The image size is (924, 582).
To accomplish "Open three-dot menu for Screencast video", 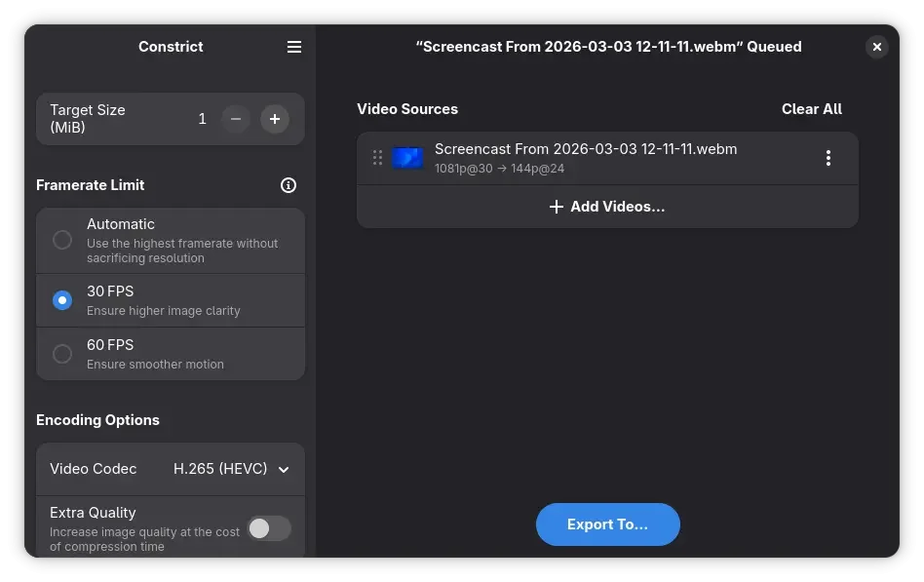I will click(x=828, y=157).
